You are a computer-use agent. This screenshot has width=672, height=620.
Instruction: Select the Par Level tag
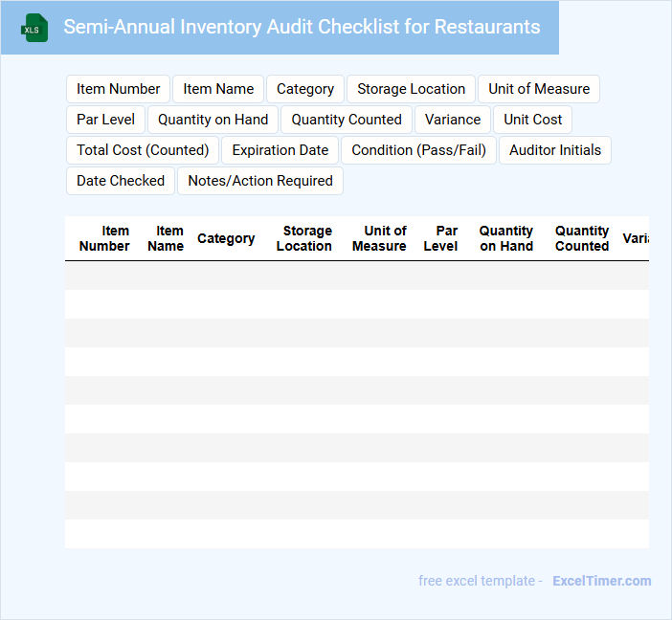click(106, 120)
